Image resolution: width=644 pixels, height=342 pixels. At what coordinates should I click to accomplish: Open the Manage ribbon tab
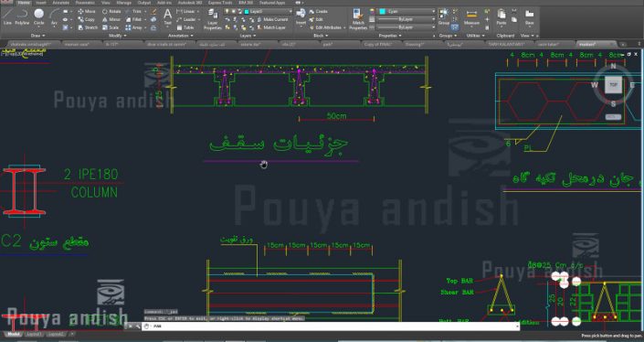tap(124, 3)
